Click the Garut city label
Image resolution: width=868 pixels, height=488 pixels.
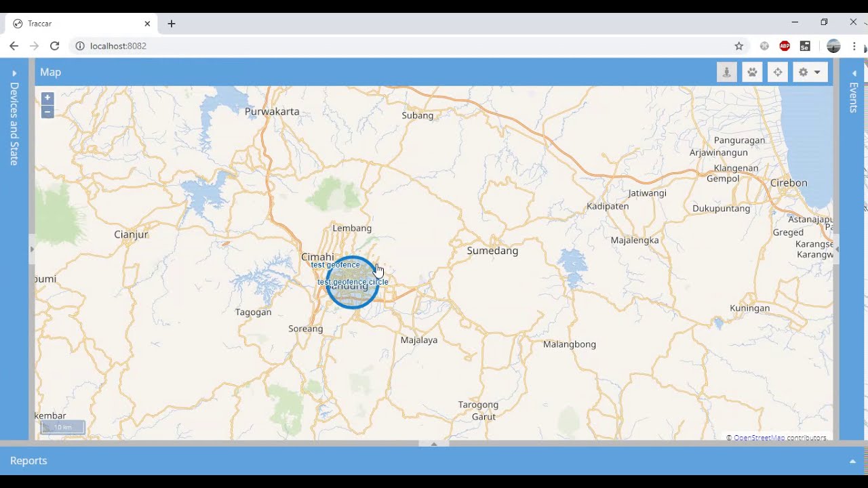coord(484,417)
